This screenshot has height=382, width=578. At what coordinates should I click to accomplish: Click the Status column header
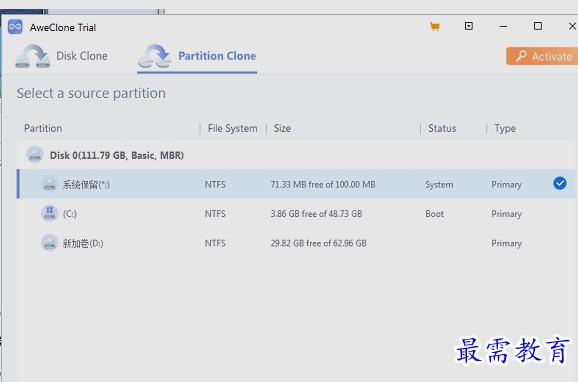pyautogui.click(x=442, y=128)
